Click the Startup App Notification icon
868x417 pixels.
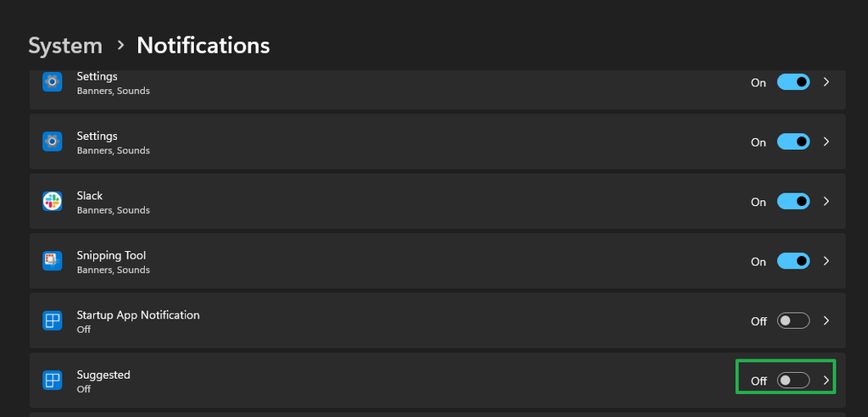coord(53,321)
